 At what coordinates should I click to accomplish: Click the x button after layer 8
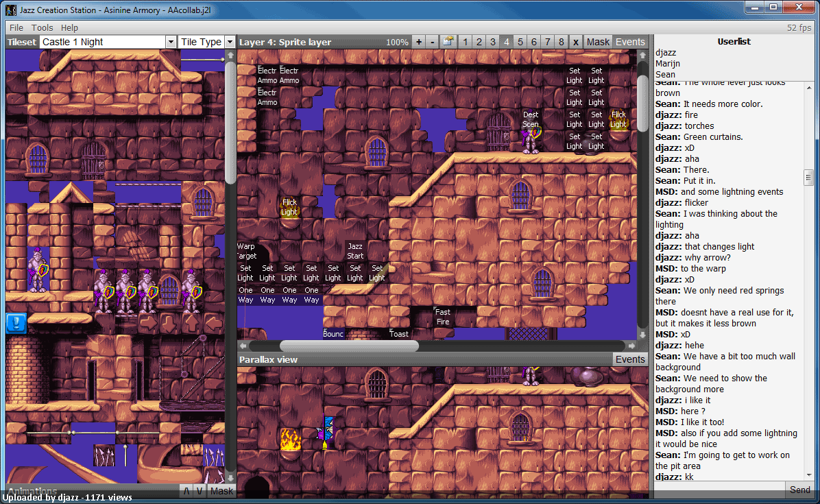point(575,42)
